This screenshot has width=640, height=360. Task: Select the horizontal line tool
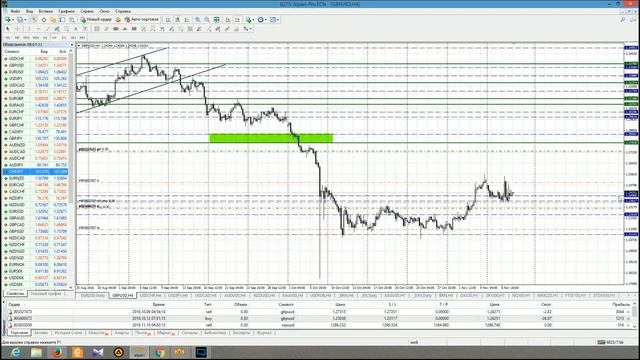(x=38, y=29)
